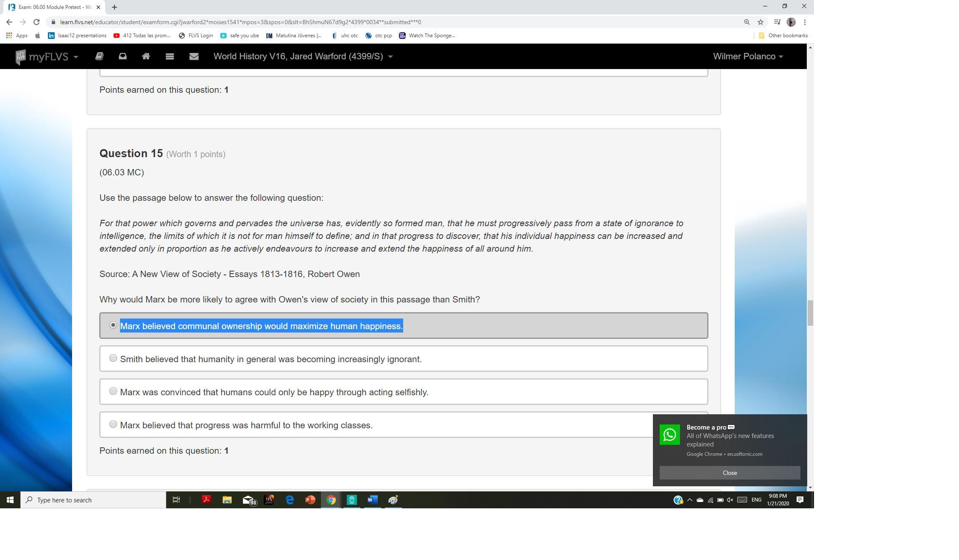
Task: Bookmark page with star icon
Action: point(760,22)
